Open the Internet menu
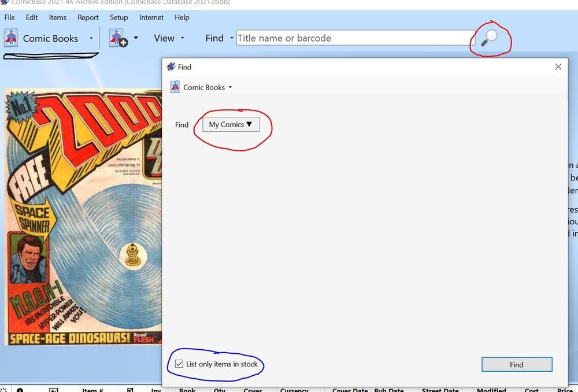 [151, 17]
